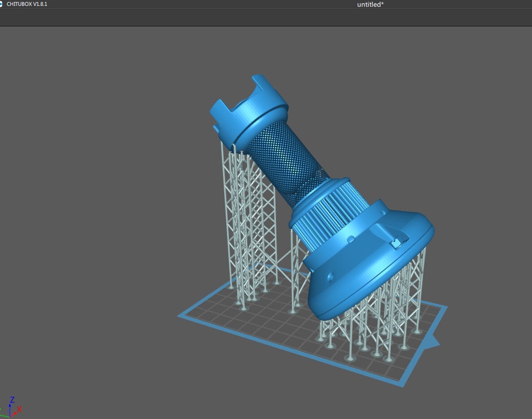Click the axis origin point of the gizmo
Viewport: 532px width, 419px height.
pyautogui.click(x=9, y=418)
